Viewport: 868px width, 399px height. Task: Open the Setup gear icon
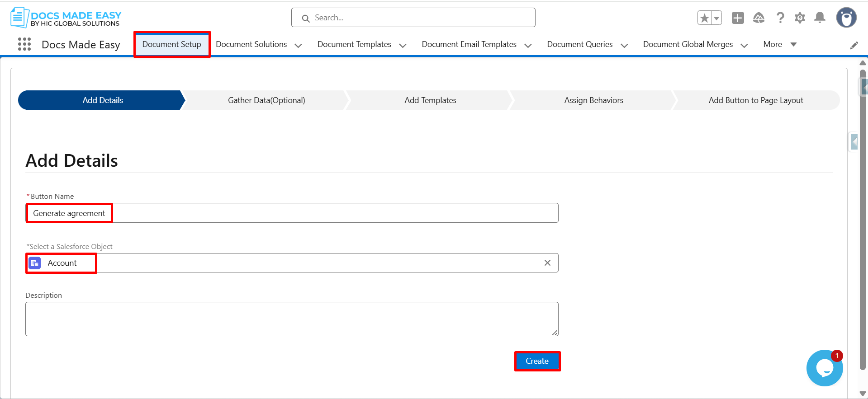point(800,18)
